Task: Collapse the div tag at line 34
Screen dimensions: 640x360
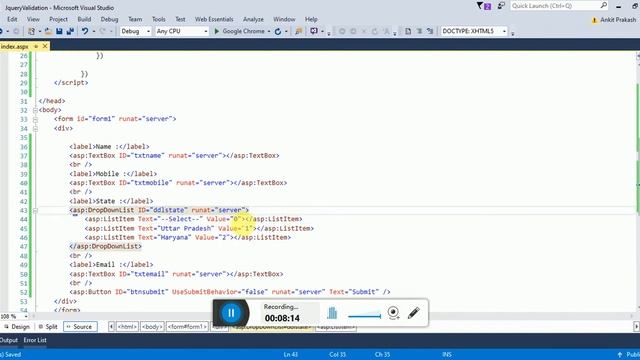Action: click(35, 129)
